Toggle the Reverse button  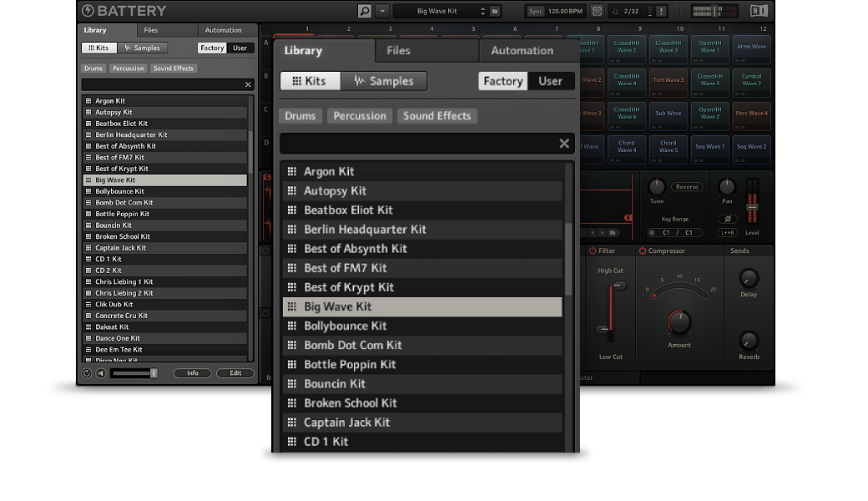[x=687, y=187]
